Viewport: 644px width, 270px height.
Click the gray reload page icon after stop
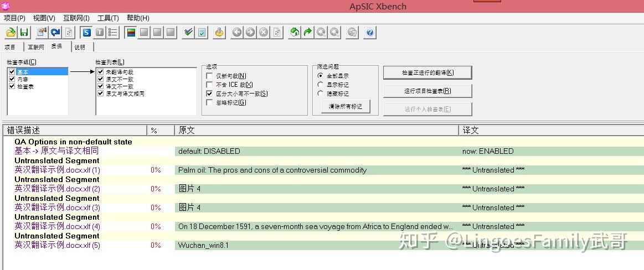pyautogui.click(x=277, y=33)
